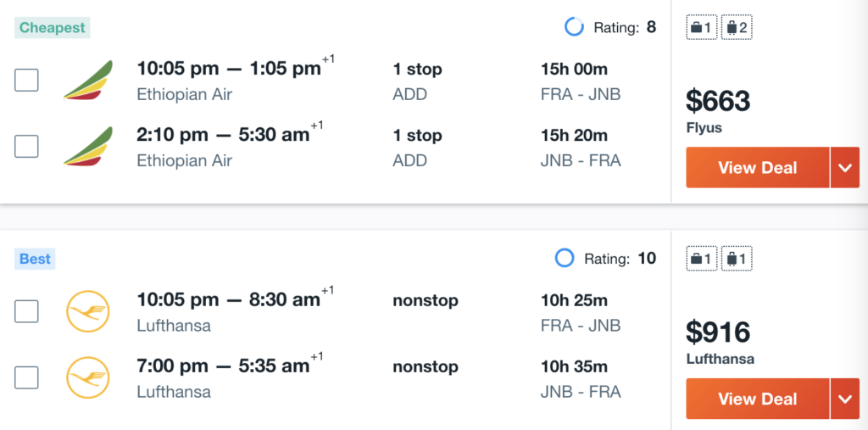This screenshot has height=430, width=868.
Task: Click checked bag icon on Lufthansa deal
Action: [737, 258]
